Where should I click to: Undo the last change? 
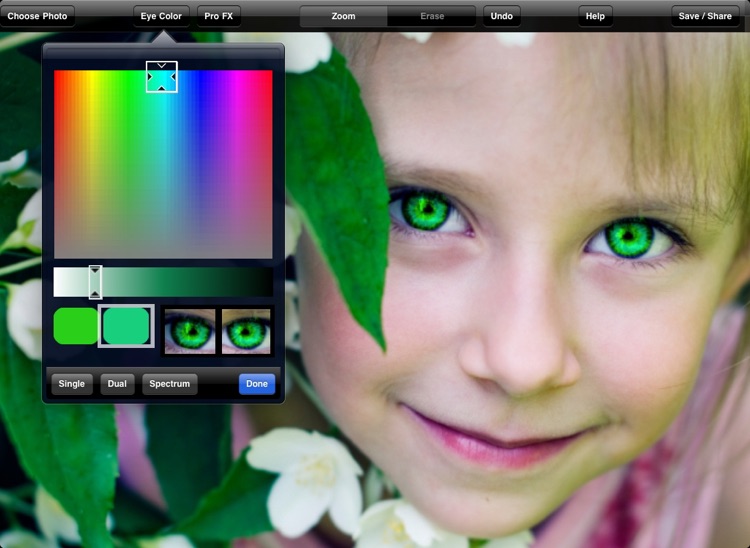pyautogui.click(x=502, y=16)
